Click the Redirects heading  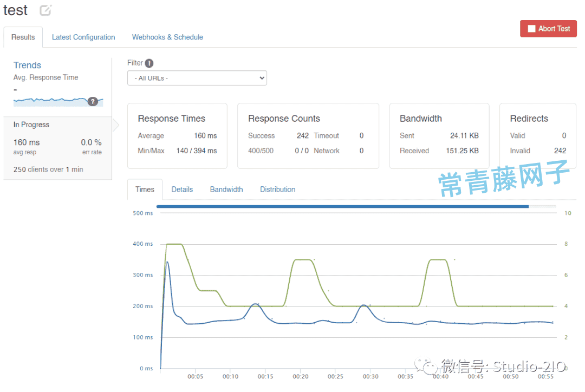click(529, 119)
